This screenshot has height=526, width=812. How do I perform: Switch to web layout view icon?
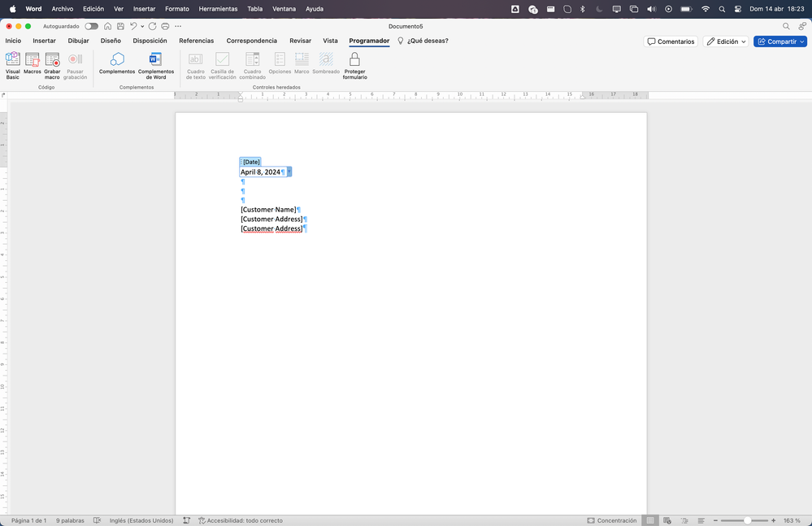pyautogui.click(x=667, y=520)
